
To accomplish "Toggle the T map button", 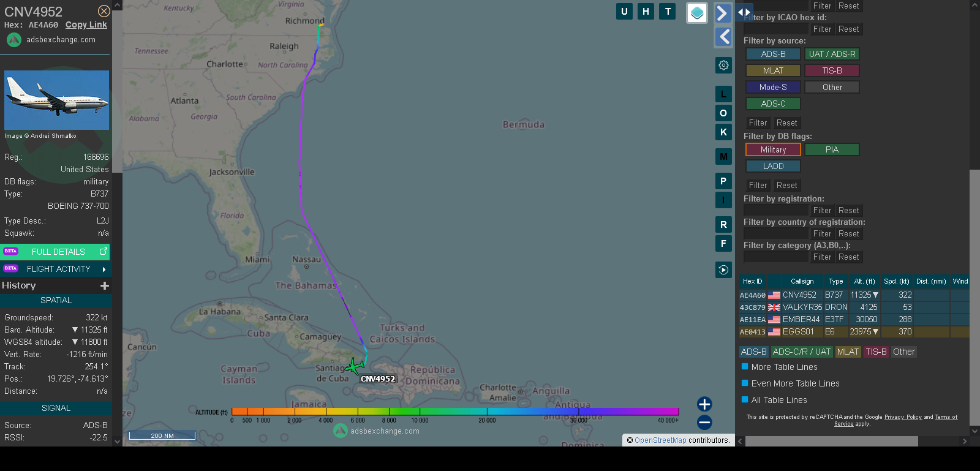I will point(668,11).
